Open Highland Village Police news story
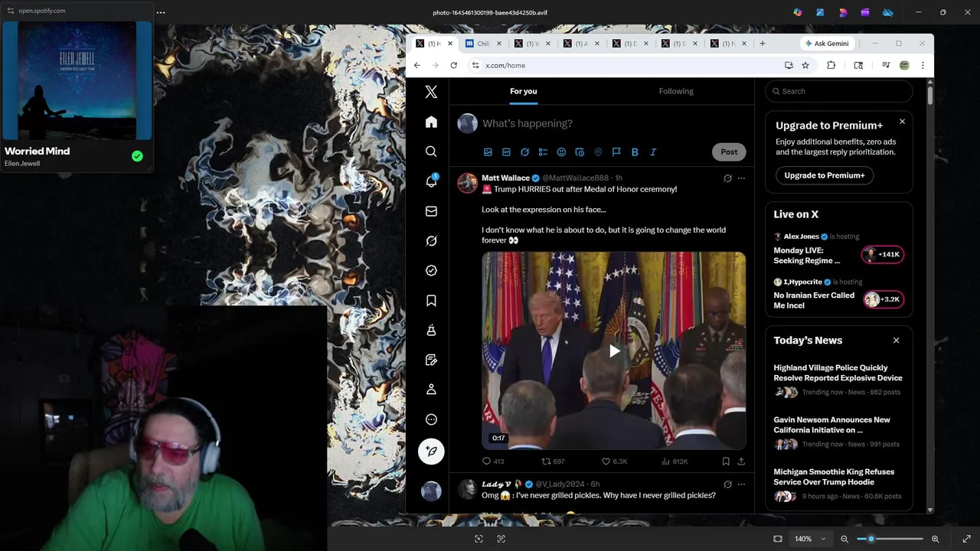980x551 pixels. click(838, 380)
